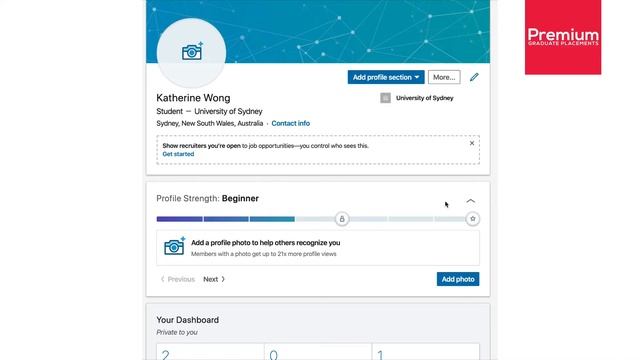Image resolution: width=640 pixels, height=360 pixels.
Task: Click the first dashboard stat showing 2
Action: (210, 352)
